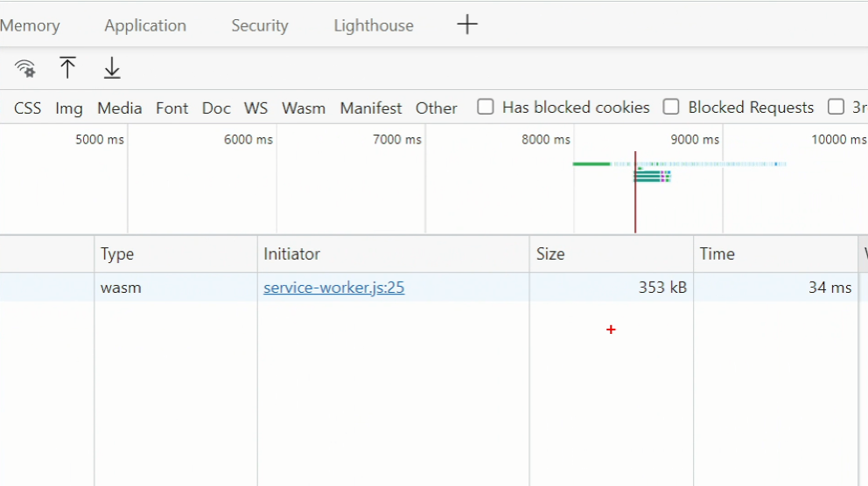Sort by the Time column header
Screen dimensions: 868x486
point(717,254)
